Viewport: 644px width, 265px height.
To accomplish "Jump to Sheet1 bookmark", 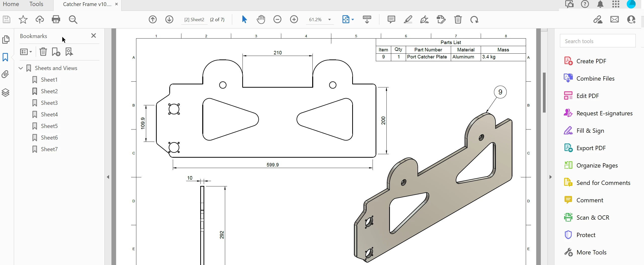I will pyautogui.click(x=49, y=80).
